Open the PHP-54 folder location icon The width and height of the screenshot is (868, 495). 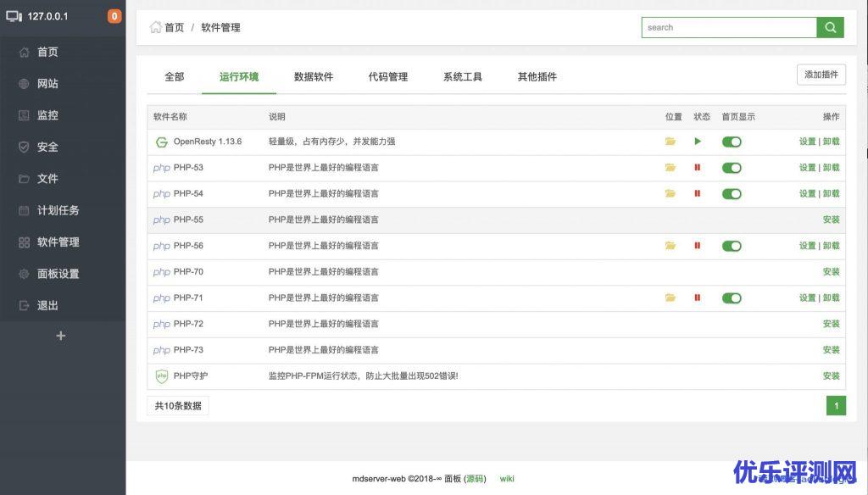point(670,194)
